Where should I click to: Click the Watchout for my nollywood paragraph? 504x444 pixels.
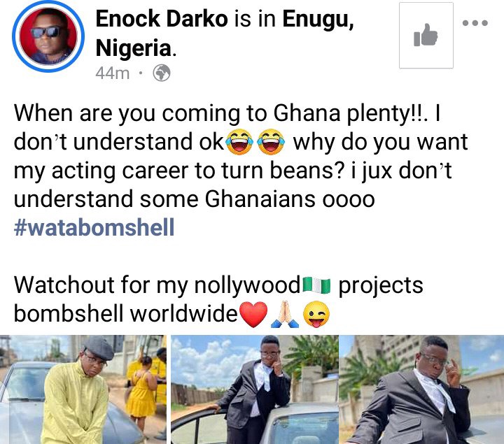coord(218,299)
